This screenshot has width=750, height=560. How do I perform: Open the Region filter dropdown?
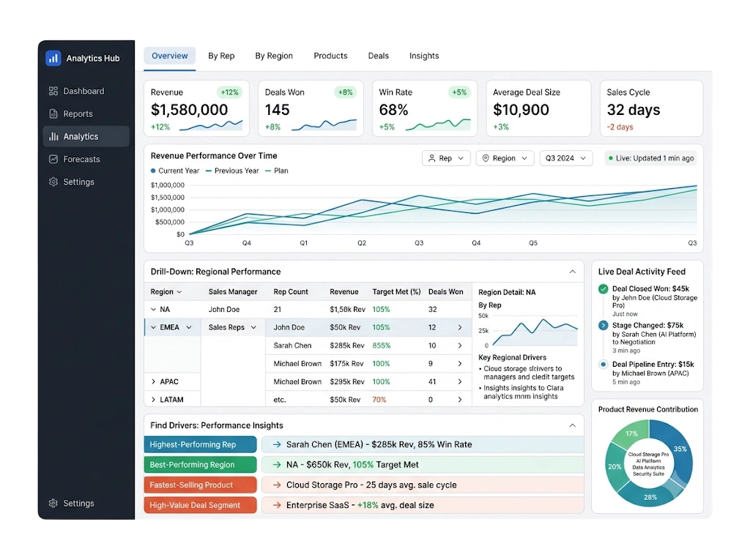[x=505, y=158]
